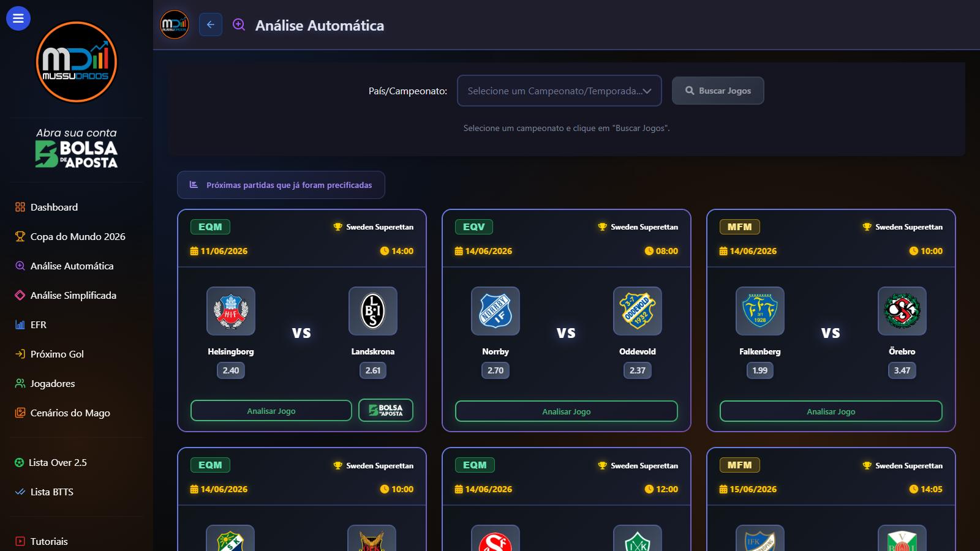Go back using the arrow button
This screenshot has width=980, height=551.
(211, 24)
